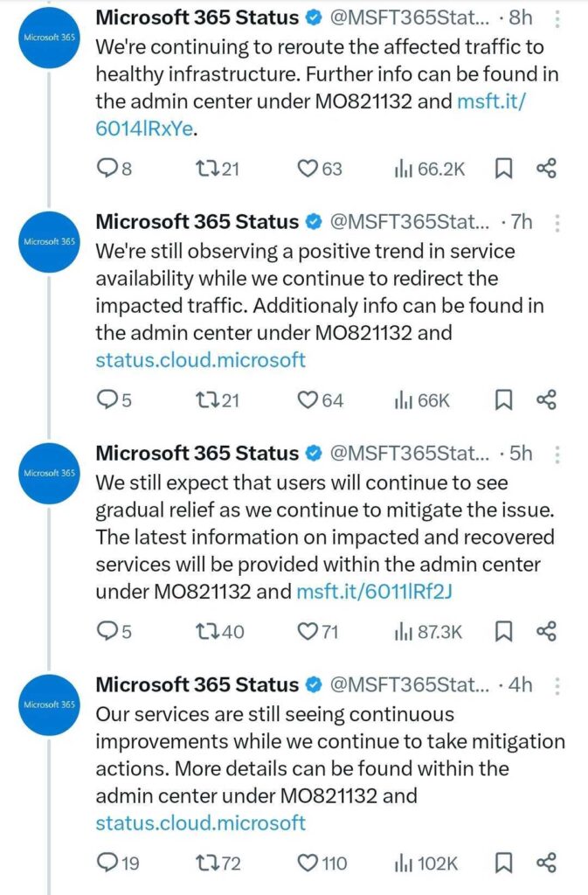The width and height of the screenshot is (588, 895).
Task: Like the tweet with 63 likes
Action: [x=307, y=169]
